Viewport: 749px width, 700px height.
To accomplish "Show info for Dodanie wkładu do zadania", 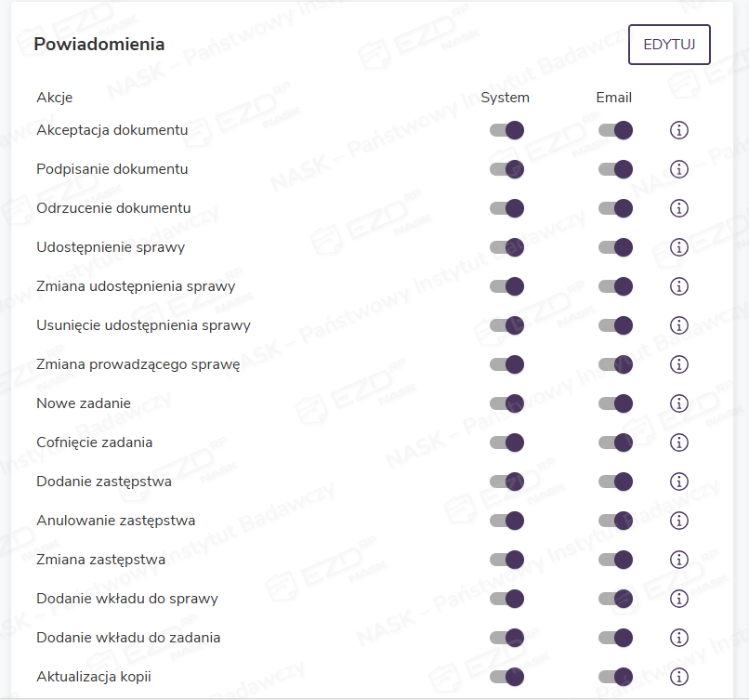I will [x=678, y=638].
